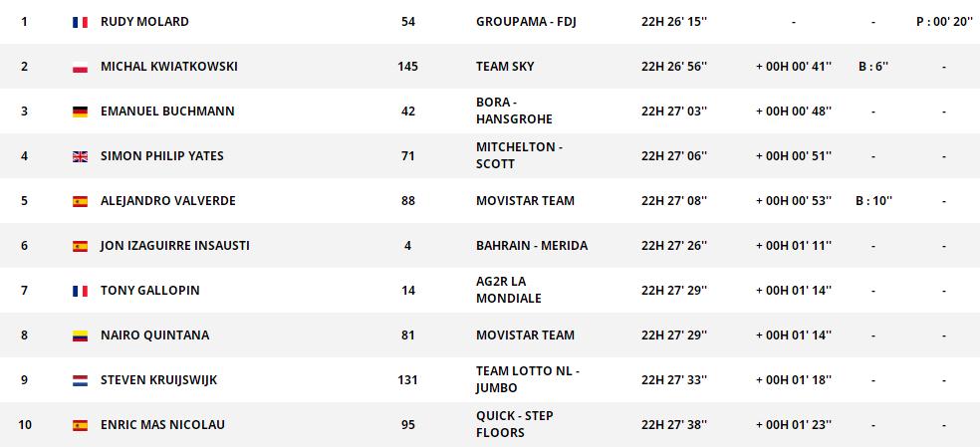This screenshot has height=447, width=980.
Task: Select the Bahrain - Merida team
Action: [x=532, y=246]
